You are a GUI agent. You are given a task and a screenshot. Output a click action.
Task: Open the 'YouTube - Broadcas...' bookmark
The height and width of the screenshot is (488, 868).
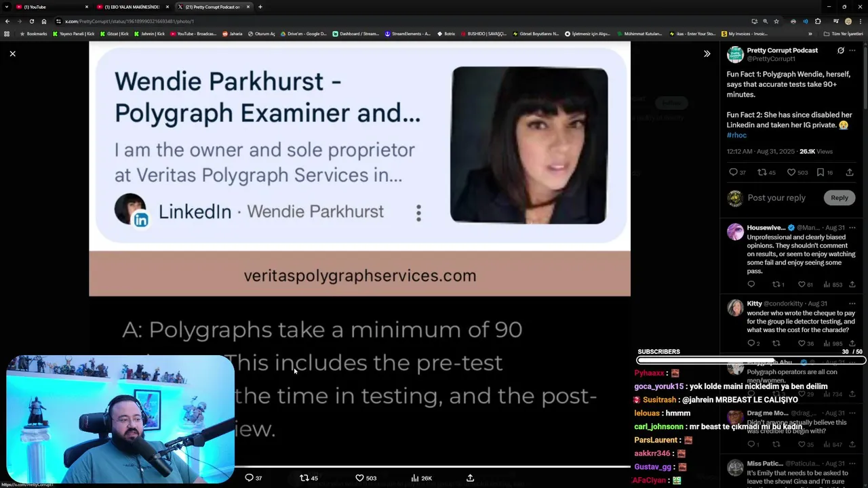(193, 33)
